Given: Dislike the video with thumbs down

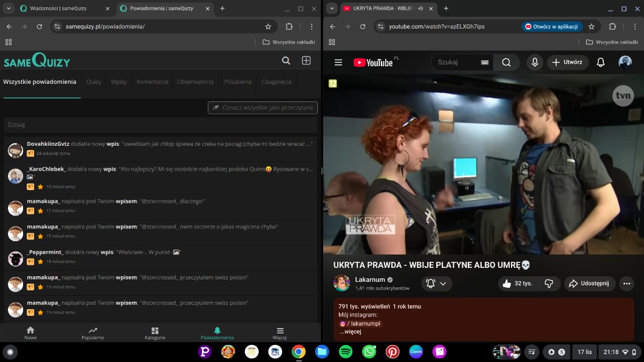Looking at the screenshot, I should click(549, 284).
